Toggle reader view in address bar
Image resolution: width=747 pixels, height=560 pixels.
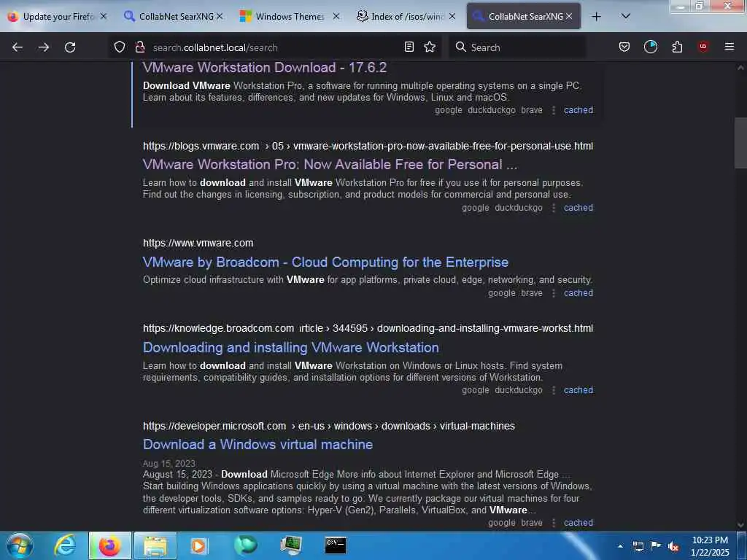409,47
